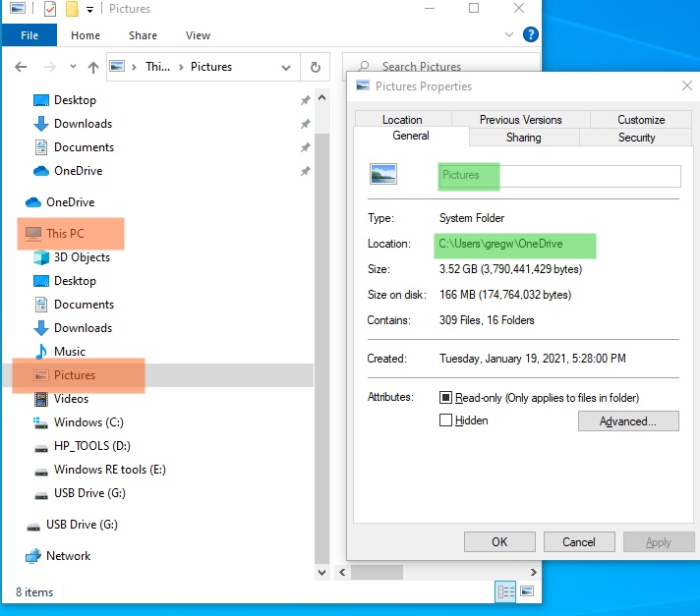Image resolution: width=700 pixels, height=616 pixels.
Task: Click OK in Pictures Properties
Action: (499, 541)
